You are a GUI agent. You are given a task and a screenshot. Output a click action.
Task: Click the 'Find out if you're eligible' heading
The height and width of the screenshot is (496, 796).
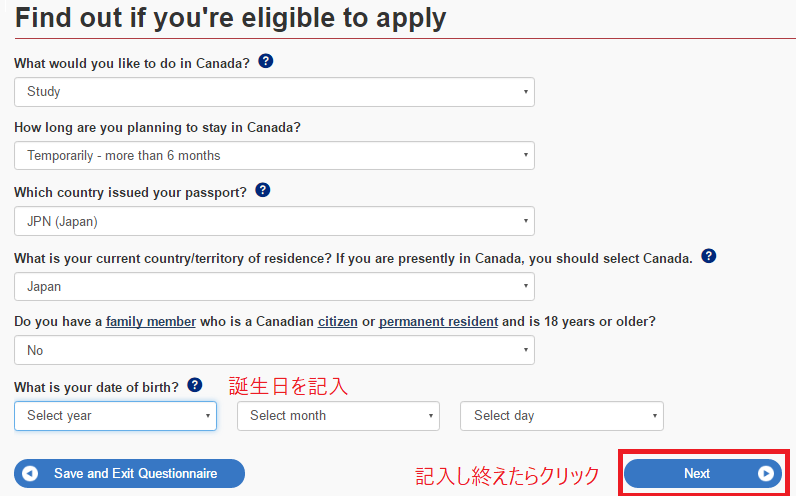[x=230, y=18]
